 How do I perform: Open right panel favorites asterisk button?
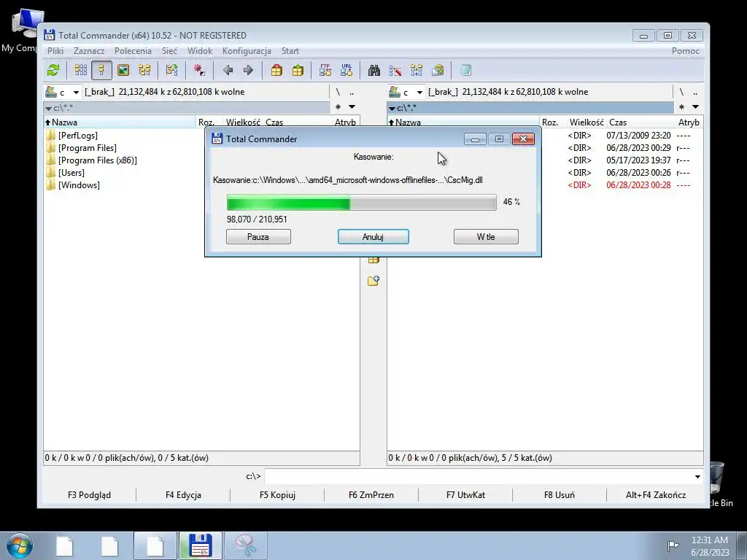click(x=682, y=107)
